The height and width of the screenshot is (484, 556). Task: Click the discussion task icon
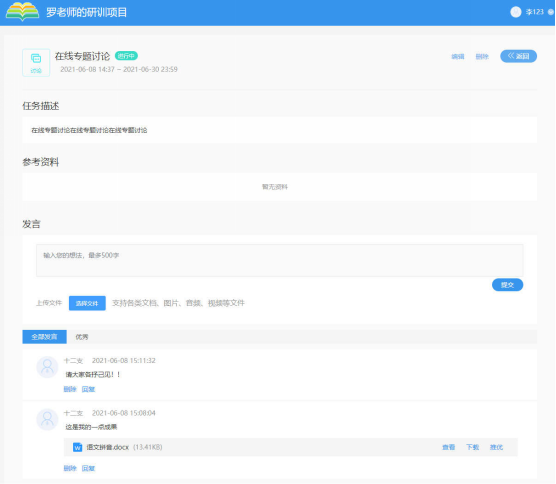click(36, 62)
